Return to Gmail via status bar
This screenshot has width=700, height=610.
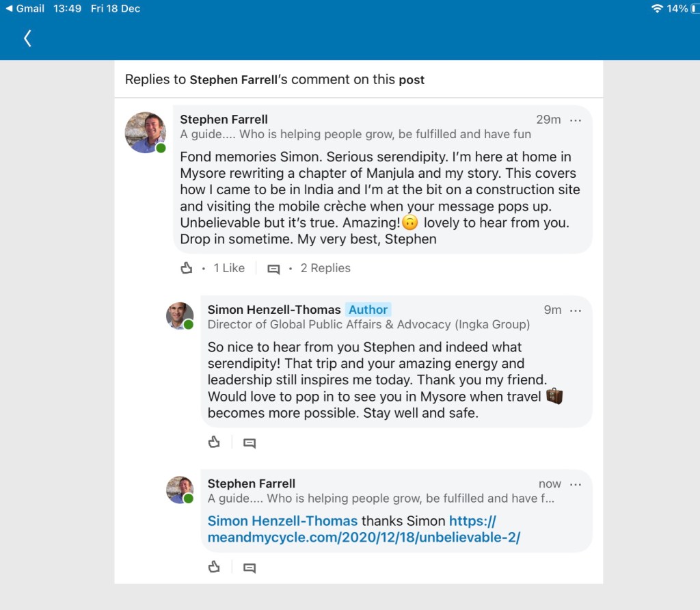25,9
